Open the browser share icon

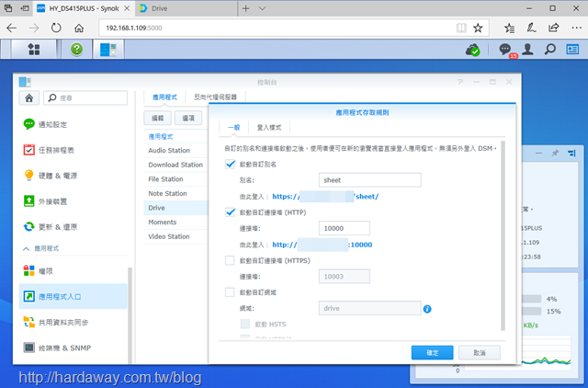click(x=553, y=28)
